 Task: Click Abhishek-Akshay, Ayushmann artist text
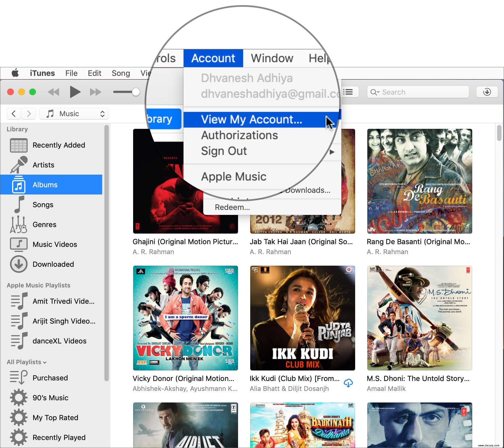(185, 388)
